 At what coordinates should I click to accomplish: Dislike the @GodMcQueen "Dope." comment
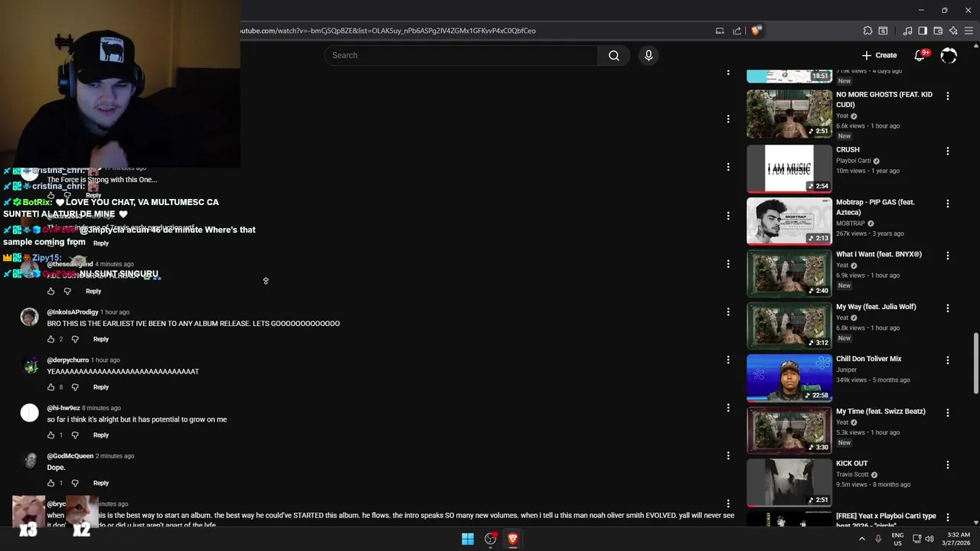(75, 483)
